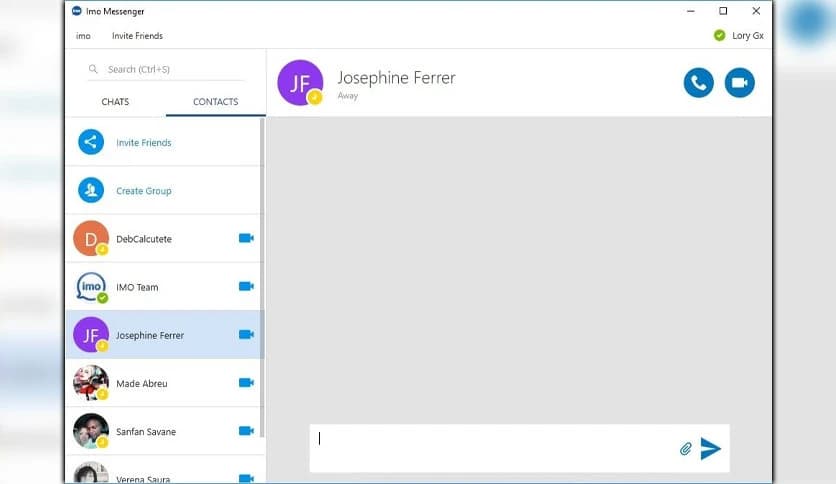
Task: Open DebCalcutete's orange D avatar
Action: point(91,238)
